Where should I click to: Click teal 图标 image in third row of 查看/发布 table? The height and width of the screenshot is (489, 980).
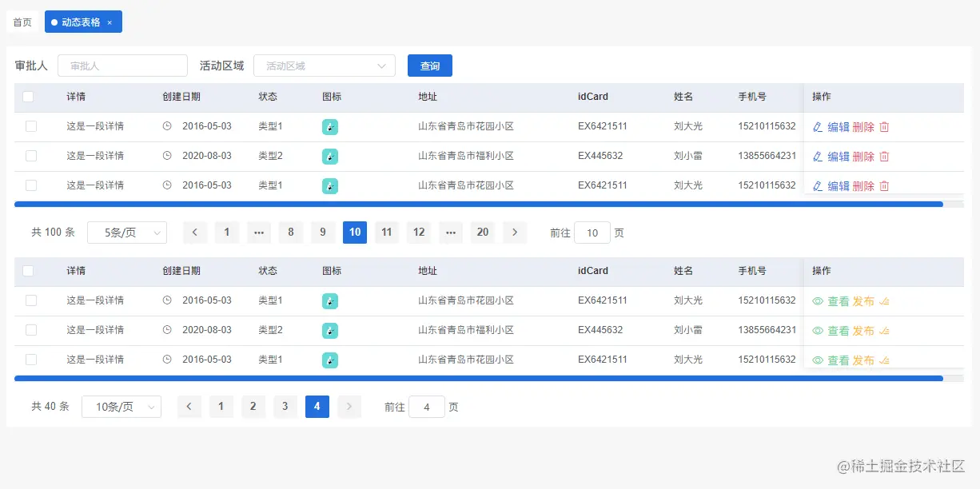coord(330,360)
